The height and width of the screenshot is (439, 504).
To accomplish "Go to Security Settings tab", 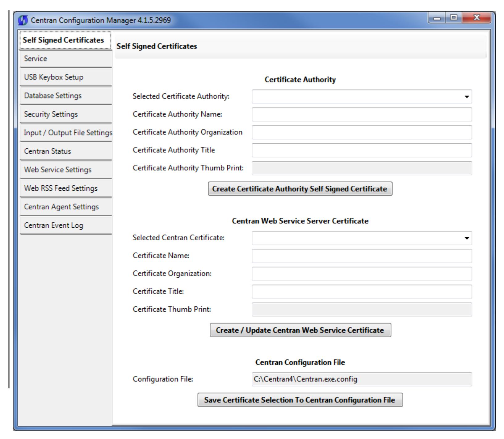I will [65, 114].
